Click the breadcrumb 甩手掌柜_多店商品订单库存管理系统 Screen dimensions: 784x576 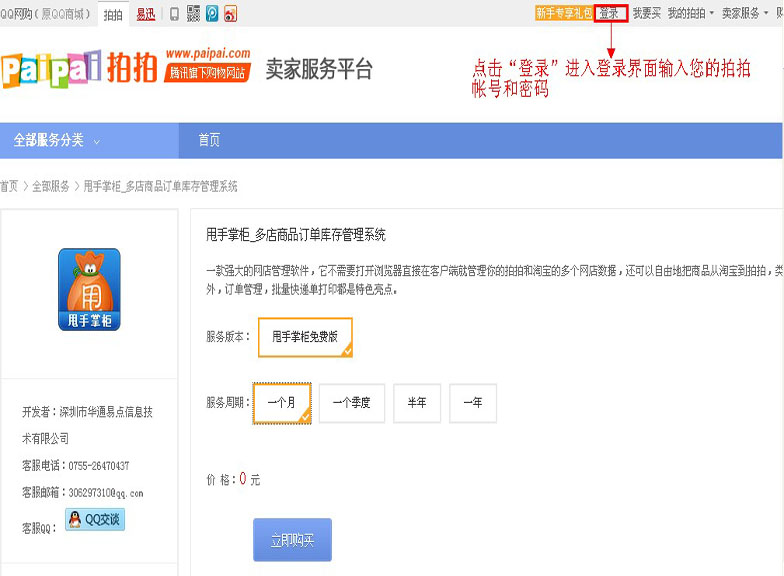point(160,186)
